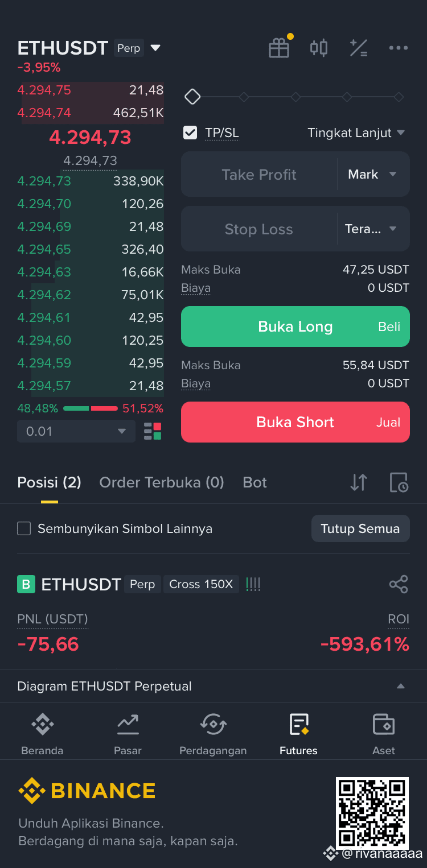Click the order book layout icon
Viewport: 427px width, 868px height.
coord(153,431)
